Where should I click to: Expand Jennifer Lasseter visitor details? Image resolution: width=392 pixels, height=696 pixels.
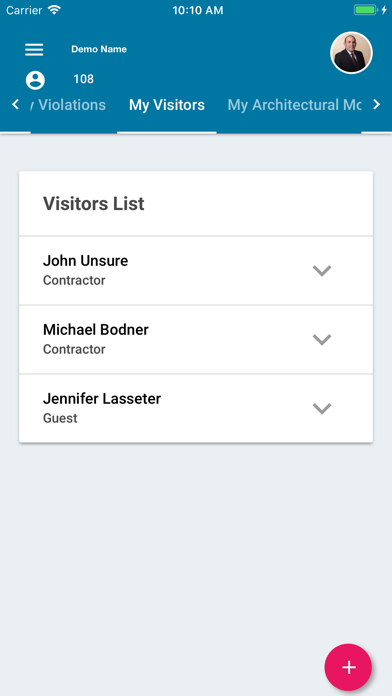tap(322, 408)
